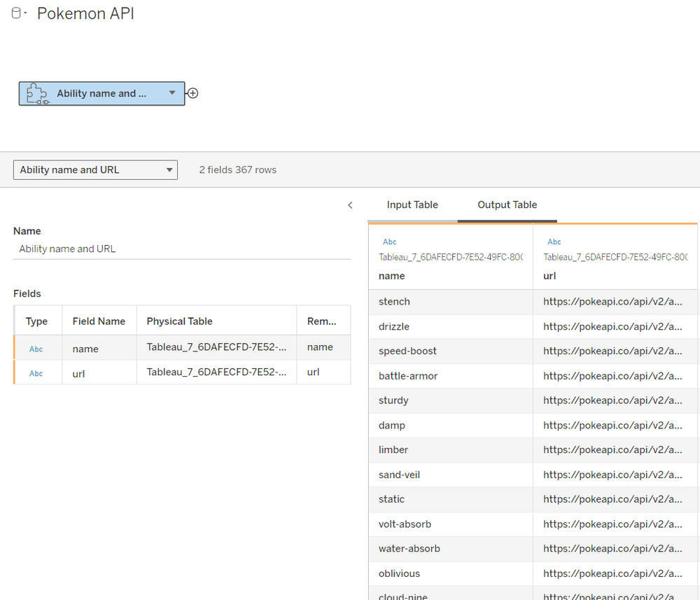Image resolution: width=700 pixels, height=600 pixels.
Task: Select the 'url' field name cell
Action: tap(99, 374)
